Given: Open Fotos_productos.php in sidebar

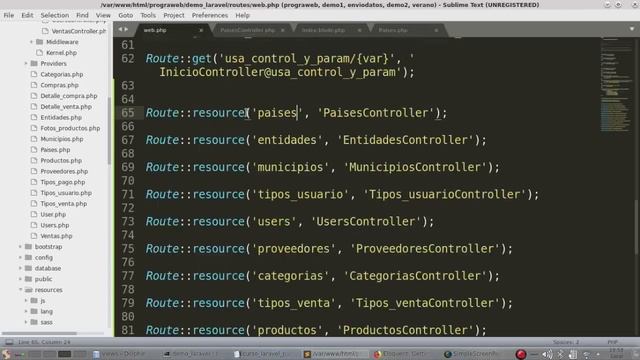Looking at the screenshot, I should [70, 128].
